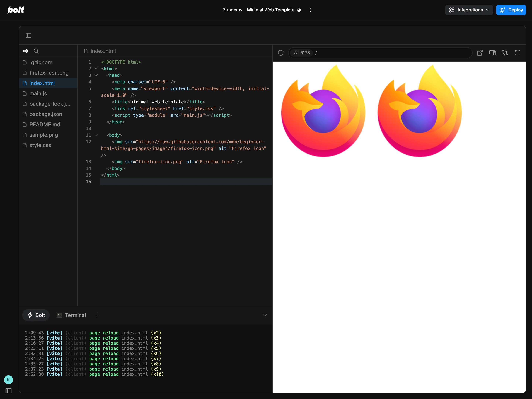Image resolution: width=532 pixels, height=399 pixels.
Task: Switch to the Bolt terminal tab
Action: [x=36, y=315]
